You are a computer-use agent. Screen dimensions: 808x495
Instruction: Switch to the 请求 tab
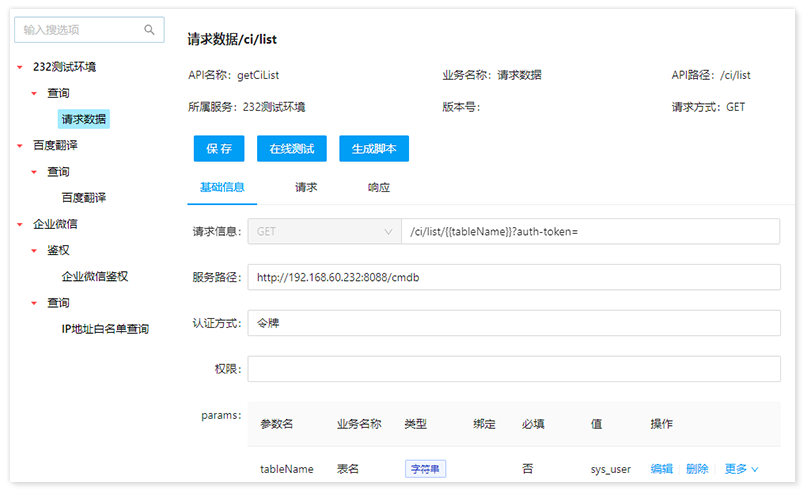[306, 188]
